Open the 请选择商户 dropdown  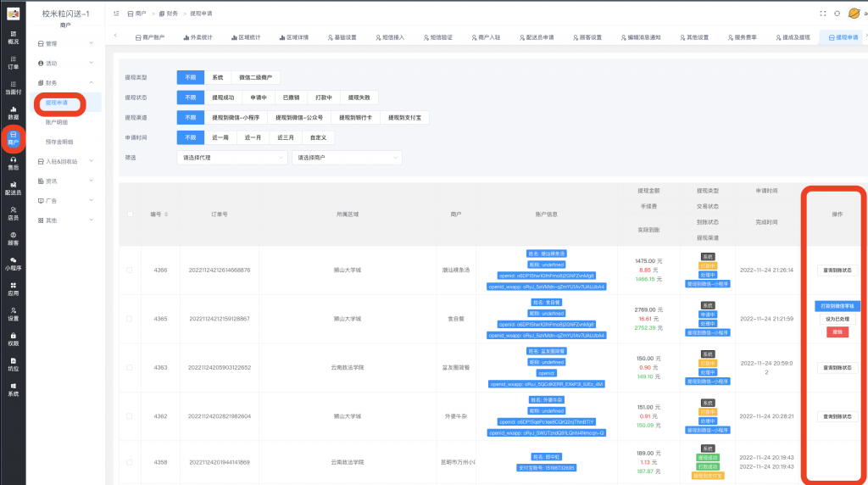coord(347,158)
